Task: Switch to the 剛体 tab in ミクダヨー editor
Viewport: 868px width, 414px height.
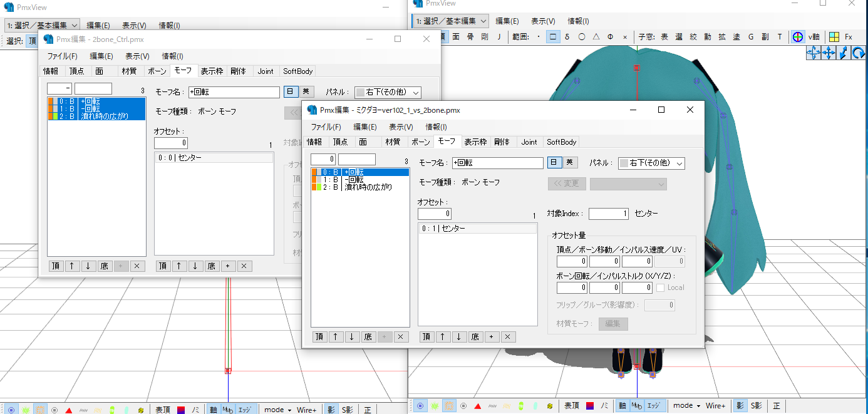Action: (502, 142)
